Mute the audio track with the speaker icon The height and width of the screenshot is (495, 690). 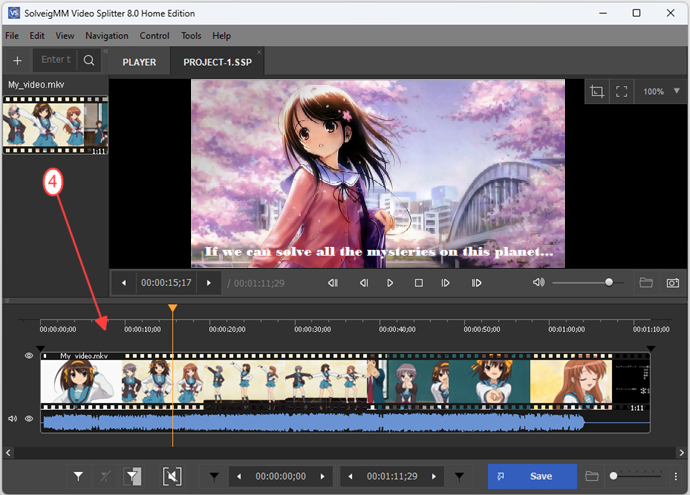click(12, 418)
